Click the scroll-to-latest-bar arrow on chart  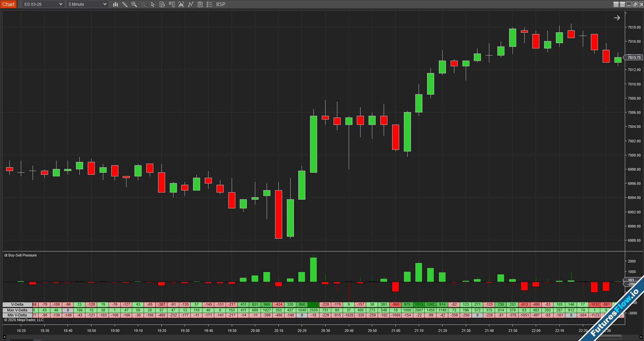tap(617, 18)
